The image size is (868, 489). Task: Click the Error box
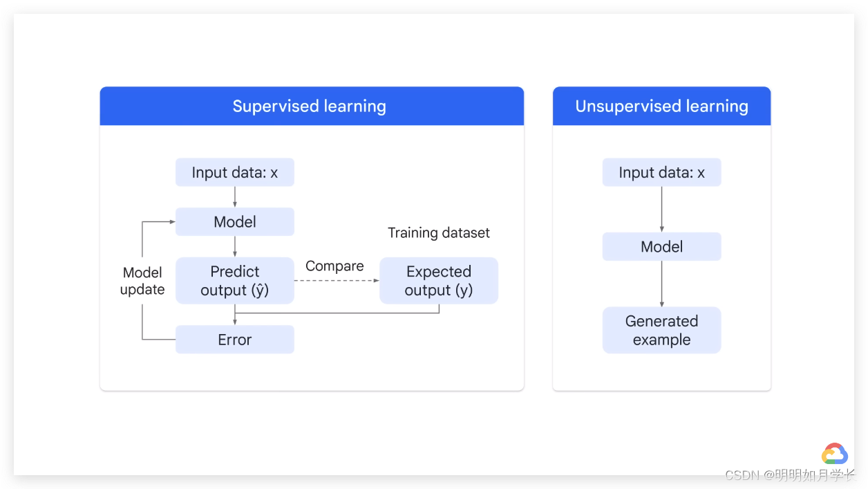click(235, 340)
